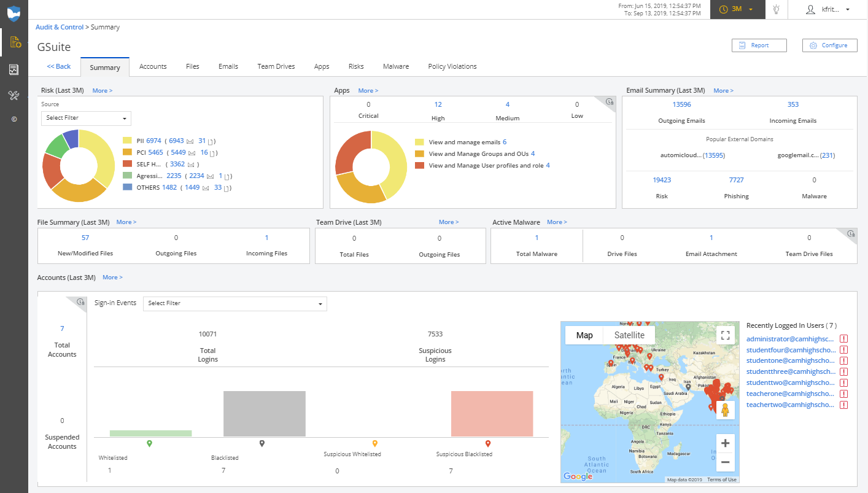The image size is (868, 493).
Task: Click the Street View pegman icon
Action: tap(725, 410)
